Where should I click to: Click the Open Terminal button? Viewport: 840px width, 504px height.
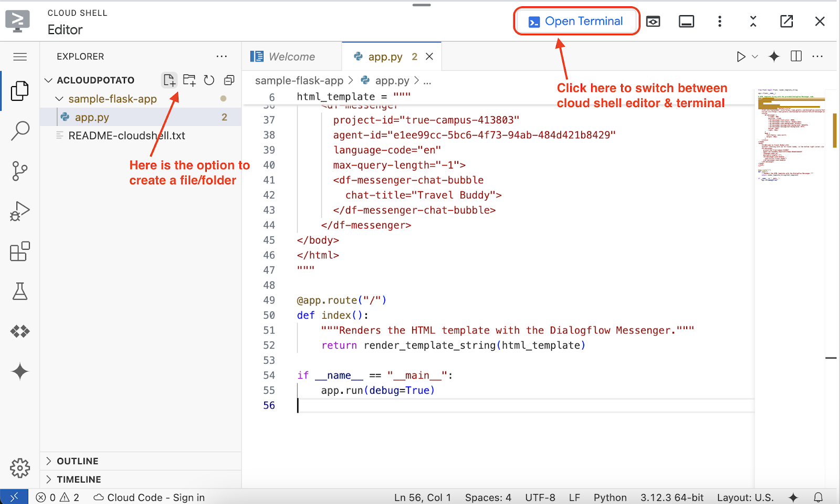[576, 22]
